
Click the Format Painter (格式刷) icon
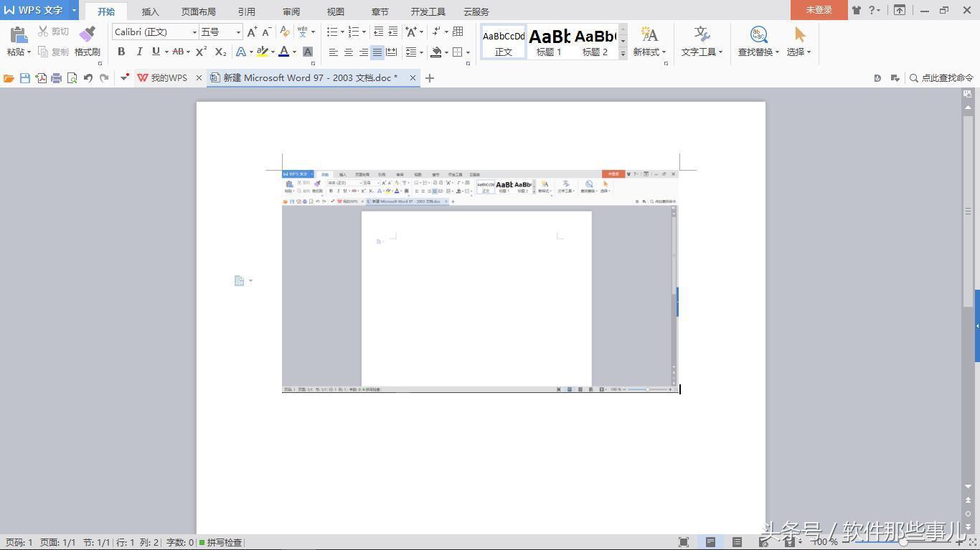87,35
